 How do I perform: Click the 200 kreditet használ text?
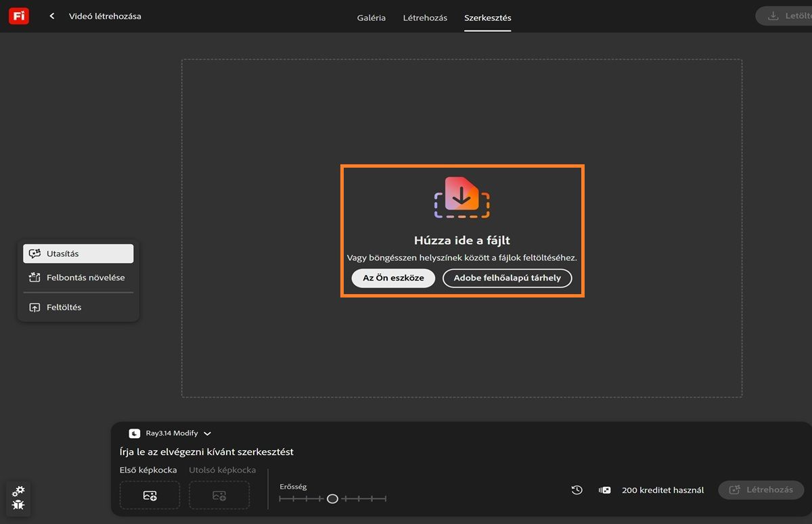coord(662,490)
